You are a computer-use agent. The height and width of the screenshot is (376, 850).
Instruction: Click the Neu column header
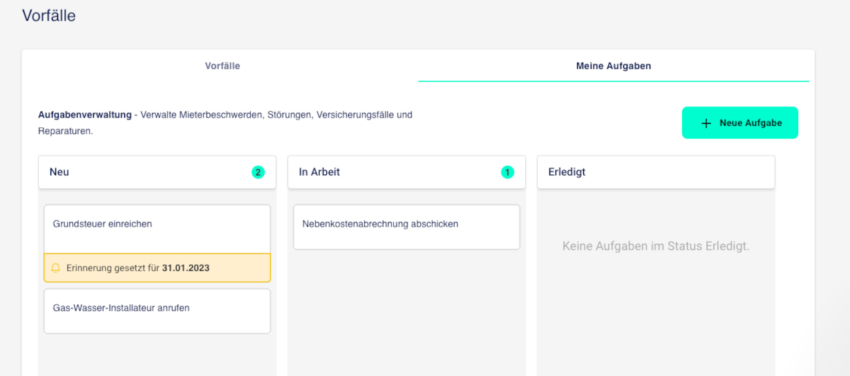[x=157, y=172]
